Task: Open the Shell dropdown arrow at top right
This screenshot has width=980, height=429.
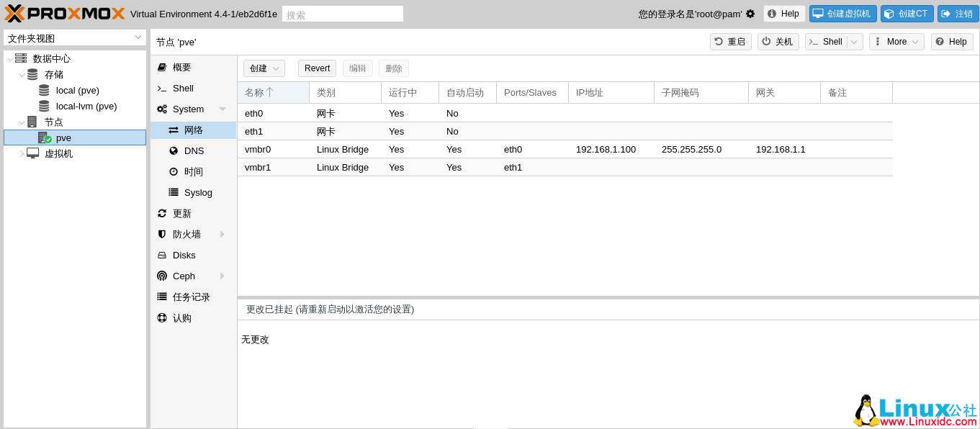Action: pos(853,41)
